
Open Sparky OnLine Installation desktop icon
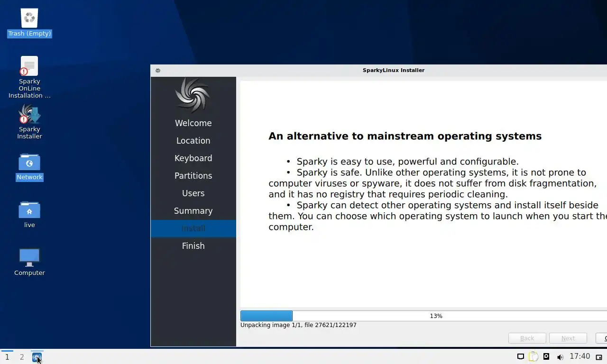pos(29,77)
